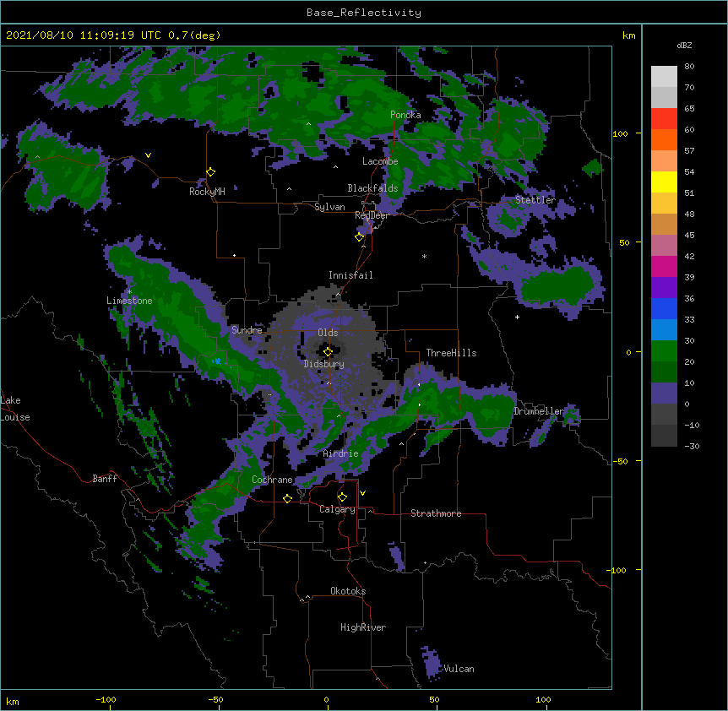
Task: Click the blue 36 dBZ color swatch
Action: [664, 308]
